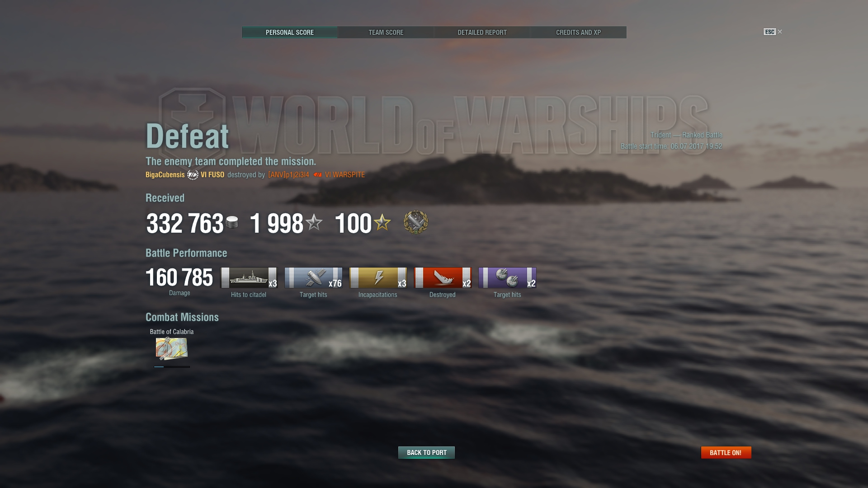
Task: Open the Detailed Report tab
Action: point(482,32)
